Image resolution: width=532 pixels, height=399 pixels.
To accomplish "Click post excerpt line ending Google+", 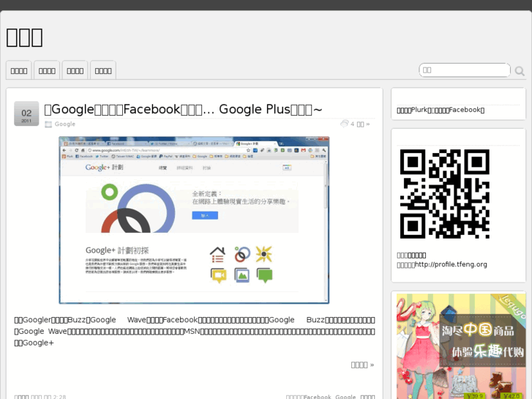I will (x=34, y=343).
